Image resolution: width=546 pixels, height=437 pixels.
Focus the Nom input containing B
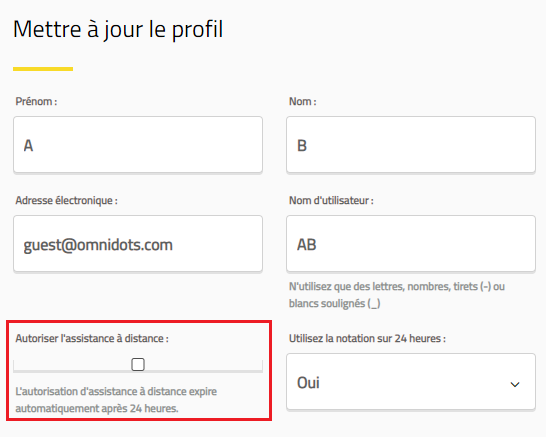pos(411,145)
